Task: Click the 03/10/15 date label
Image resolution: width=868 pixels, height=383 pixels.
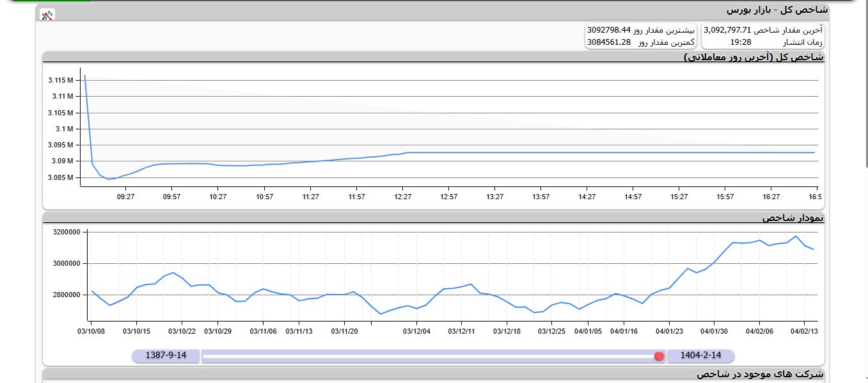Action: [136, 331]
